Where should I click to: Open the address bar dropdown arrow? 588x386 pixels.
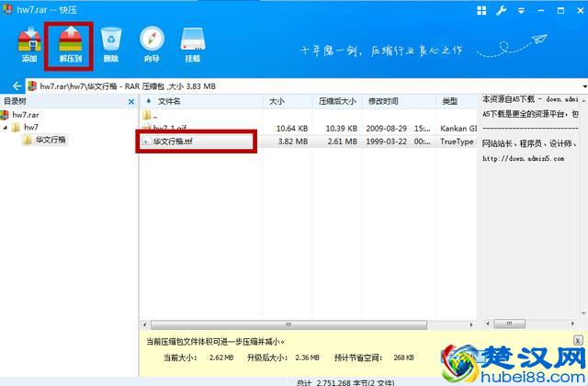[x=584, y=86]
